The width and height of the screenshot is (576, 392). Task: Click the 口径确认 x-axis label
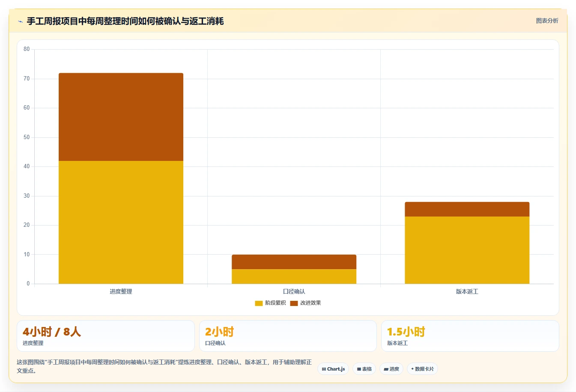(x=294, y=291)
